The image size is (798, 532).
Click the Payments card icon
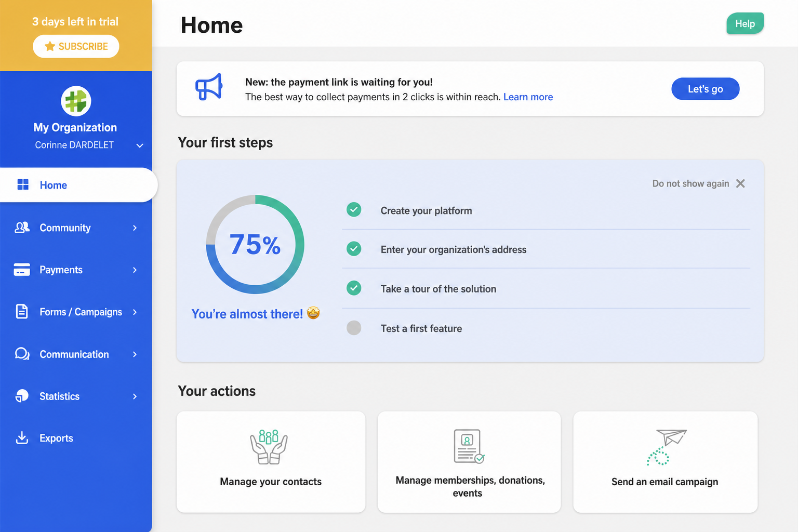coord(22,270)
